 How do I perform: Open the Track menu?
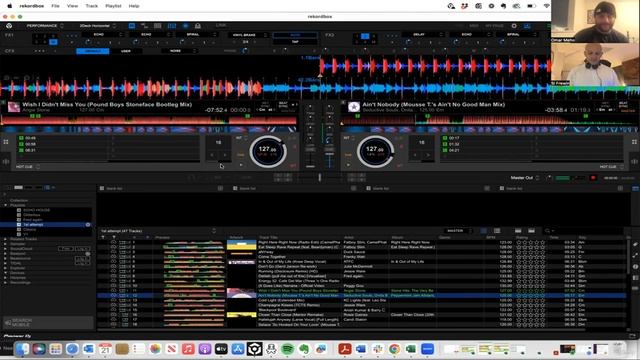[91, 6]
